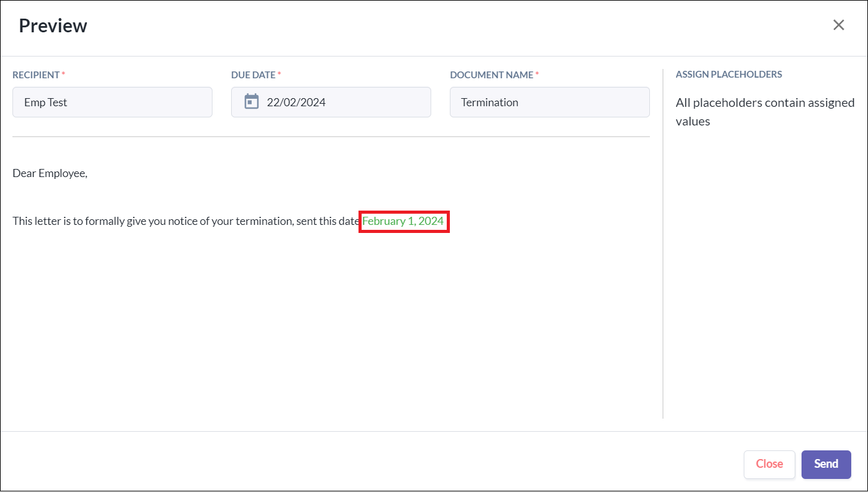Click the DOCUMENT NAME label
Viewport: 868px width, 492px height.
(491, 75)
